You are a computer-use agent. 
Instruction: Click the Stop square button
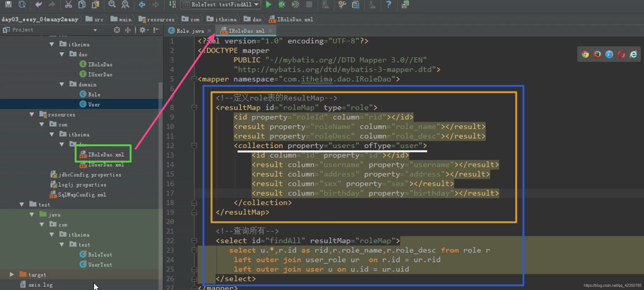pyautogui.click(x=309, y=4)
